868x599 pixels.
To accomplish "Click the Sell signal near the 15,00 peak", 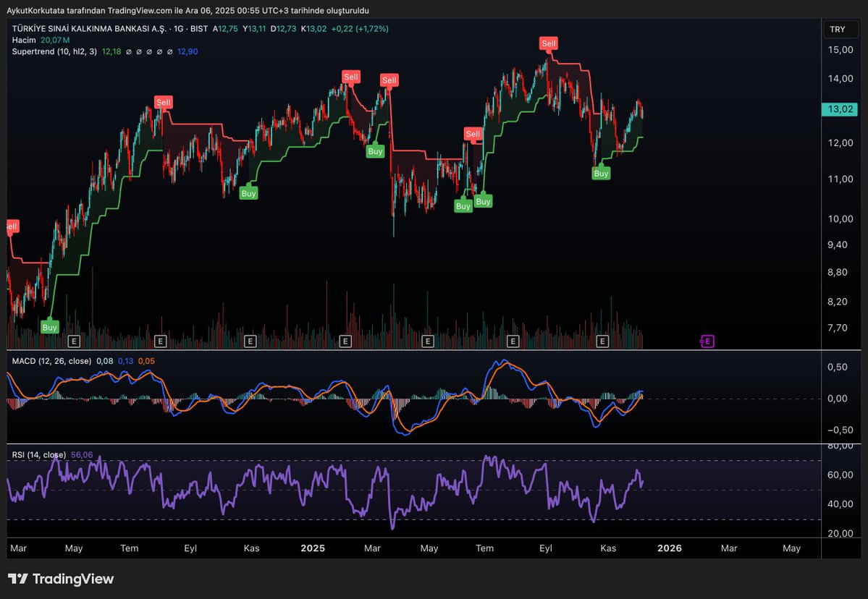I will (x=549, y=43).
